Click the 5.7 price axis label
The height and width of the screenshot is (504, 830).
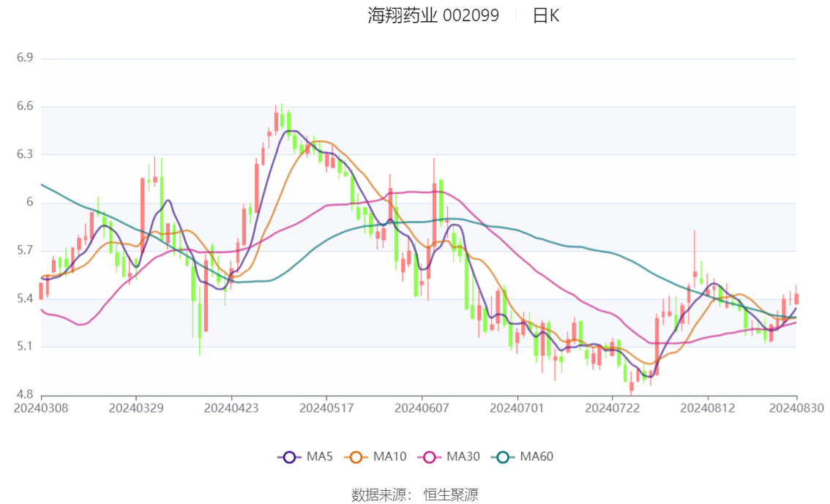click(x=25, y=250)
